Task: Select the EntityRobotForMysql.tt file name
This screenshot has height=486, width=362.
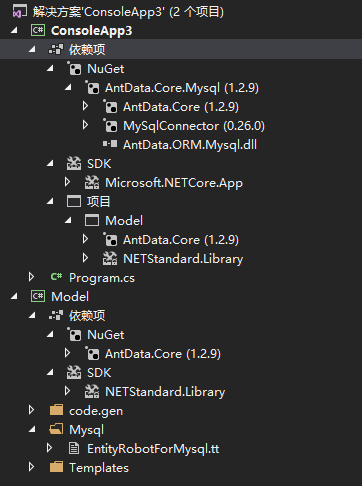Action: pos(153,449)
